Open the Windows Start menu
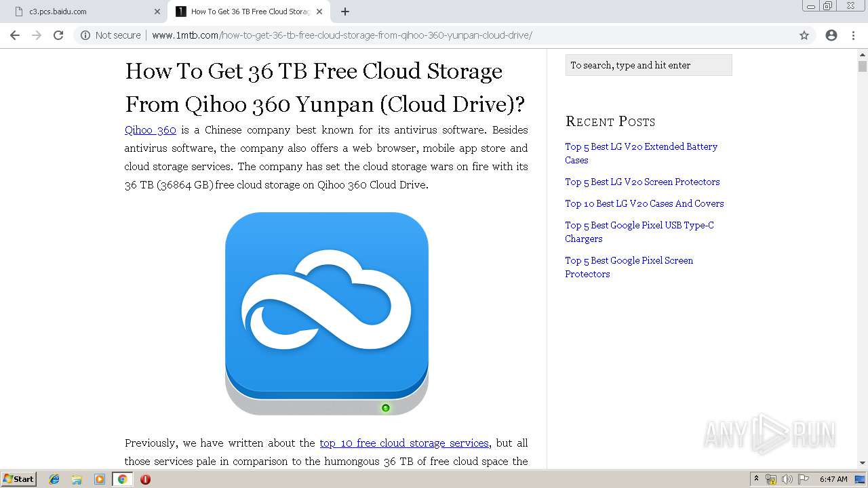Image resolution: width=868 pixels, height=488 pixels. click(x=18, y=479)
